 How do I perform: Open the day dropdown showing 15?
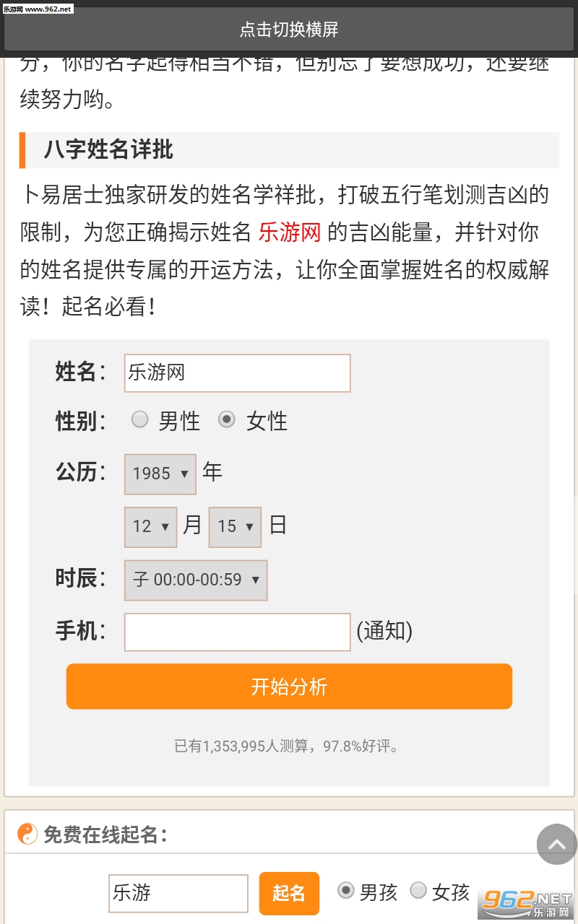pyautogui.click(x=235, y=526)
